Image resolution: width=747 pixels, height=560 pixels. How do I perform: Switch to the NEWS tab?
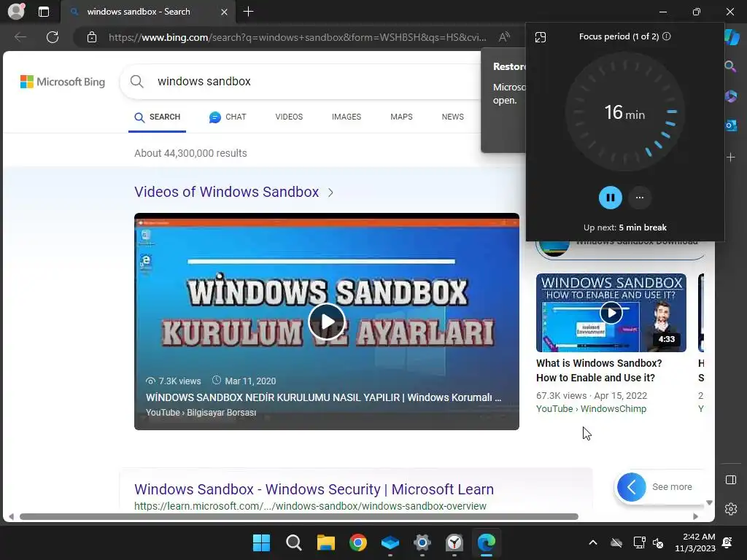pyautogui.click(x=452, y=117)
